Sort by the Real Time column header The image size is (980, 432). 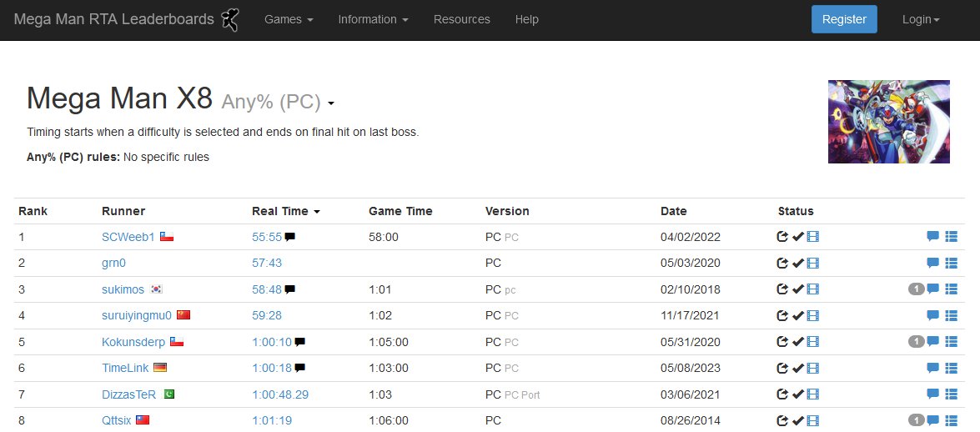285,211
